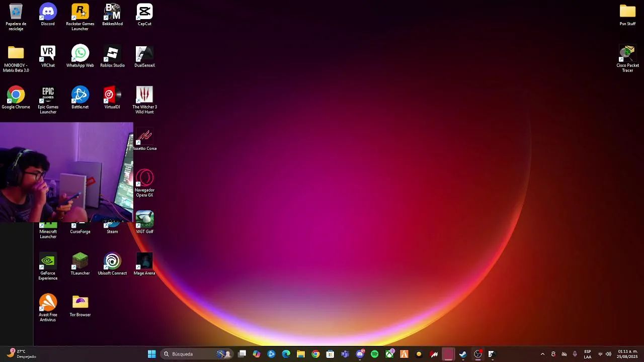Select the Rockstar Games Launcher shortcut
Viewport: 644px width, 362px height.
(80, 17)
